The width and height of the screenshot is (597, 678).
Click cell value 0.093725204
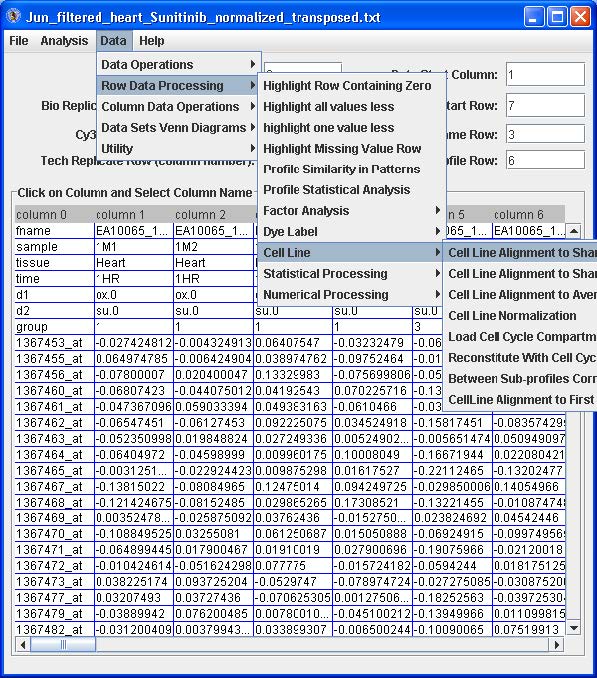[x=213, y=582]
